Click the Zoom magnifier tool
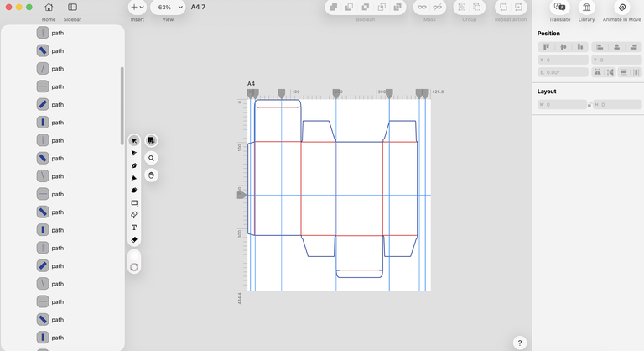The width and height of the screenshot is (644, 351). click(x=152, y=158)
